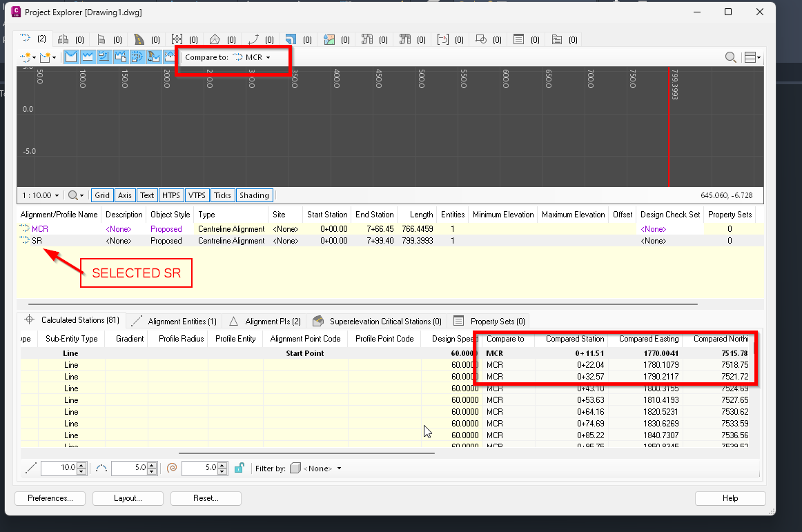Select the SR alignment row in the list

click(38, 240)
